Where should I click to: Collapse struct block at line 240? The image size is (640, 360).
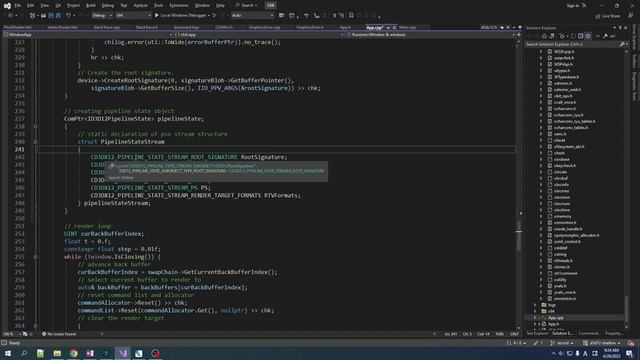click(x=36, y=142)
